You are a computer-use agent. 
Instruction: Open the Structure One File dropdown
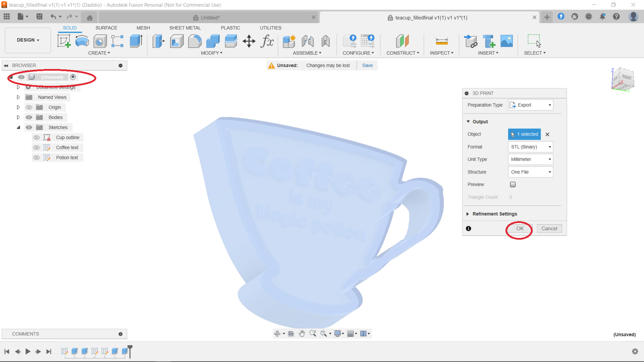coord(530,172)
